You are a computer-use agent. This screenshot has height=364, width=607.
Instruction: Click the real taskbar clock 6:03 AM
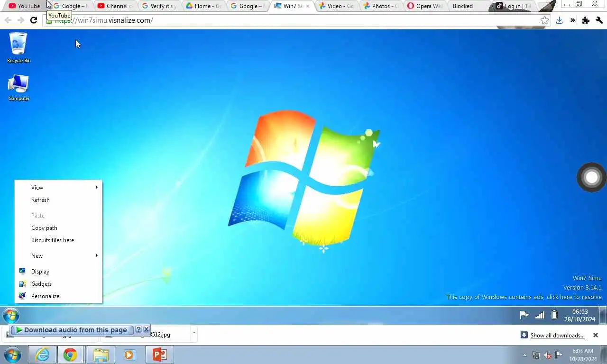tap(583, 355)
